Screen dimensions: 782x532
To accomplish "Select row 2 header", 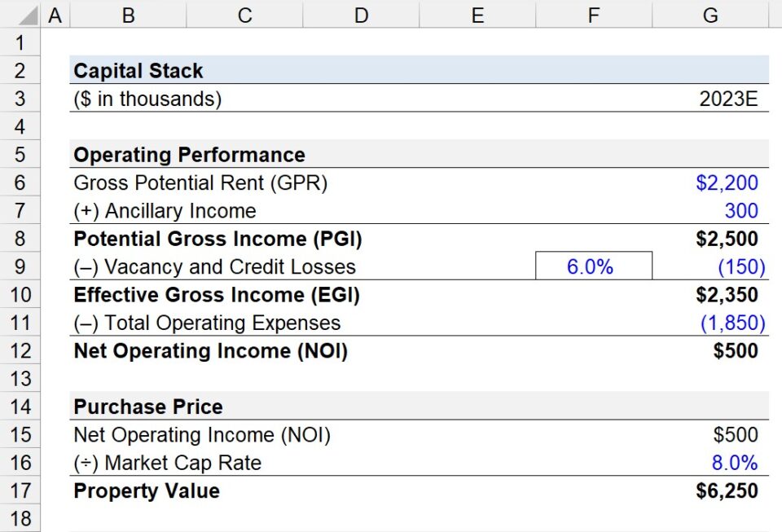I will tap(20, 70).
